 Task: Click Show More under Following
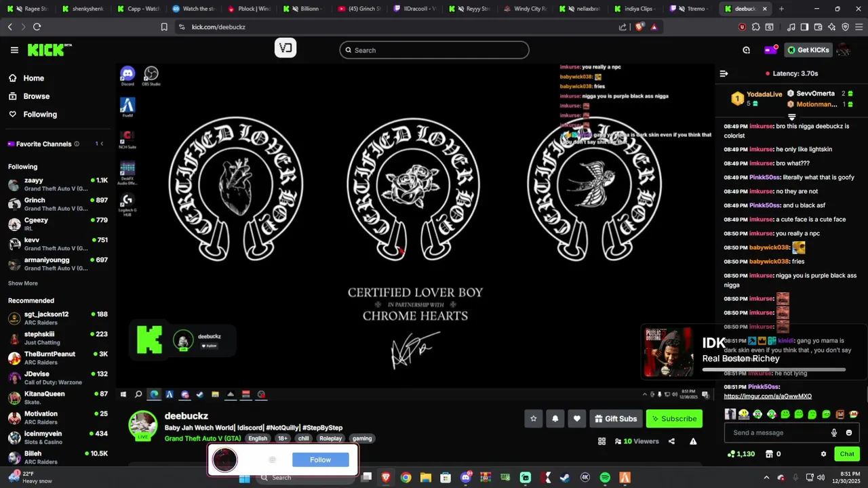coord(23,283)
